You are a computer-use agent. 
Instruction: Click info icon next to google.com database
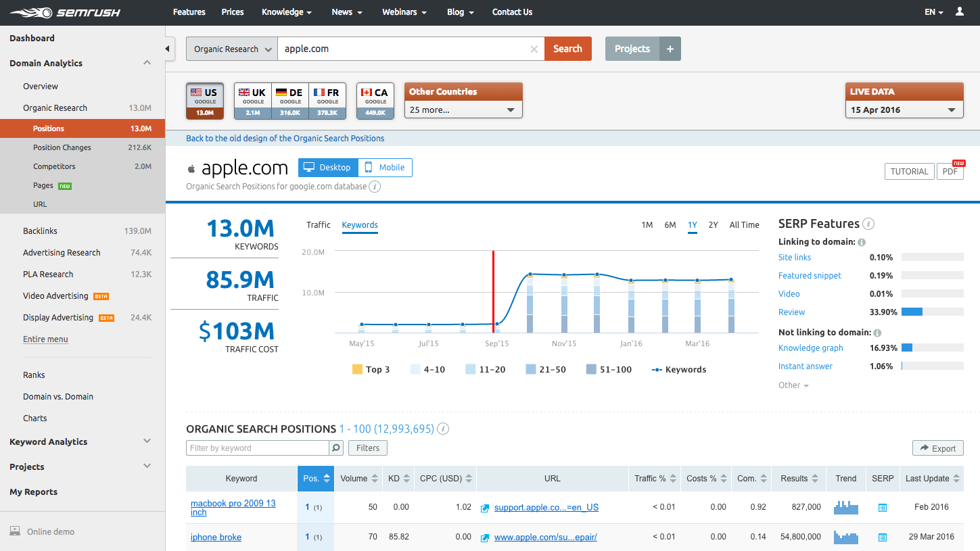pyautogui.click(x=375, y=187)
